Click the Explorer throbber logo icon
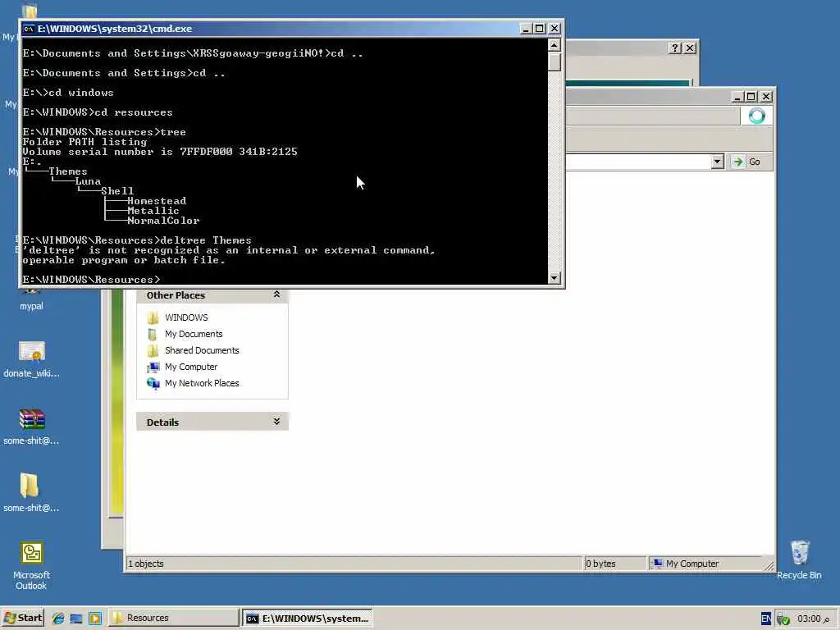The width and height of the screenshot is (840, 630). point(756,116)
